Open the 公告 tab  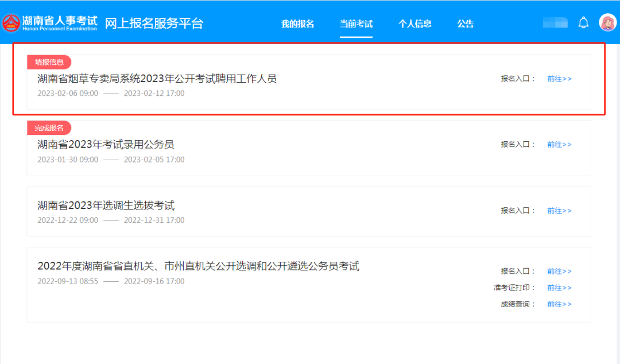[x=465, y=24]
